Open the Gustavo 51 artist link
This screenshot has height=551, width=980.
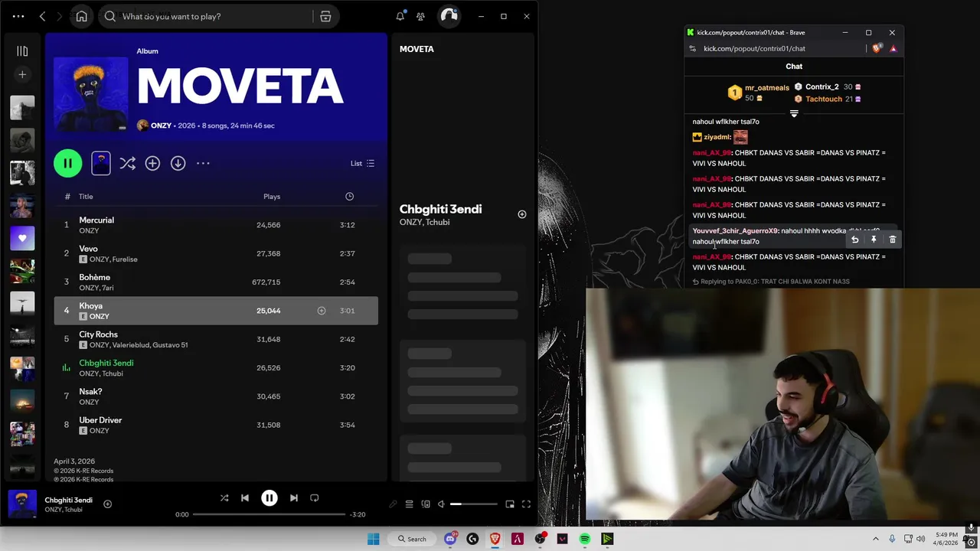pyautogui.click(x=170, y=345)
